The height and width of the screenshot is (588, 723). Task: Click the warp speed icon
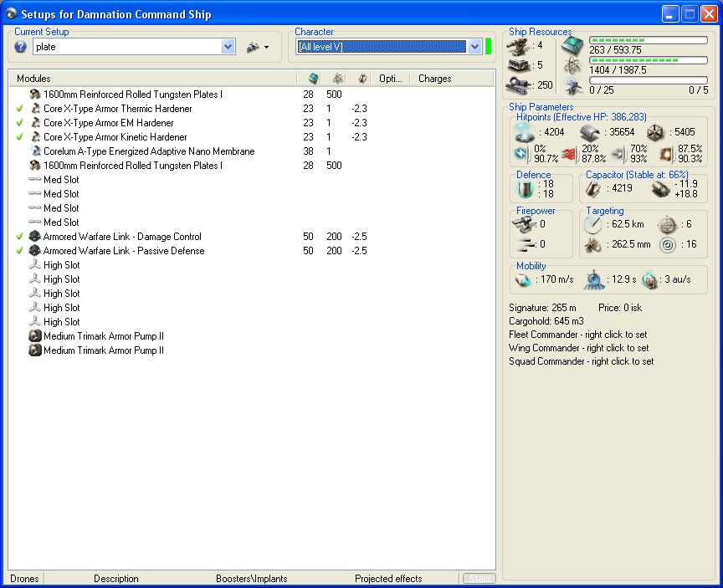[649, 279]
